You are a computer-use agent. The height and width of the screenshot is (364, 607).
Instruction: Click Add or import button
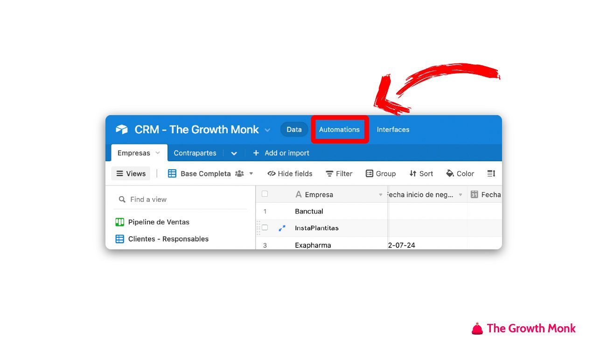pyautogui.click(x=281, y=153)
